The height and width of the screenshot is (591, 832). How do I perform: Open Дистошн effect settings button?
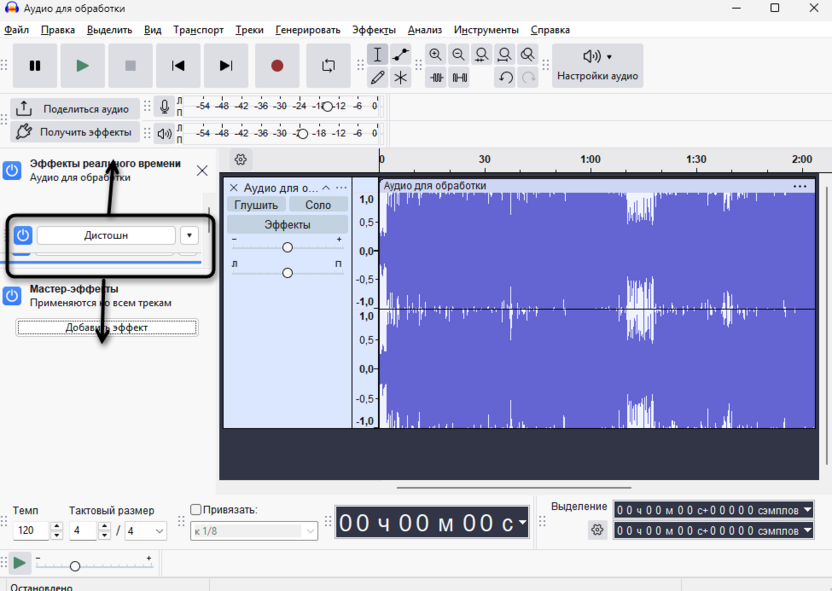tap(106, 235)
